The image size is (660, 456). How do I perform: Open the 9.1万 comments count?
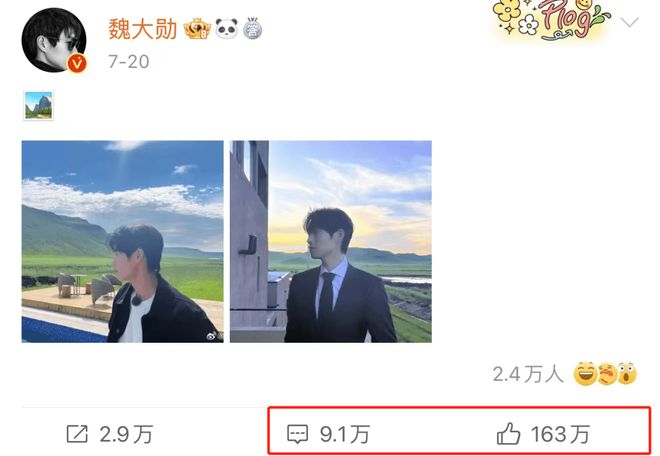(x=345, y=434)
